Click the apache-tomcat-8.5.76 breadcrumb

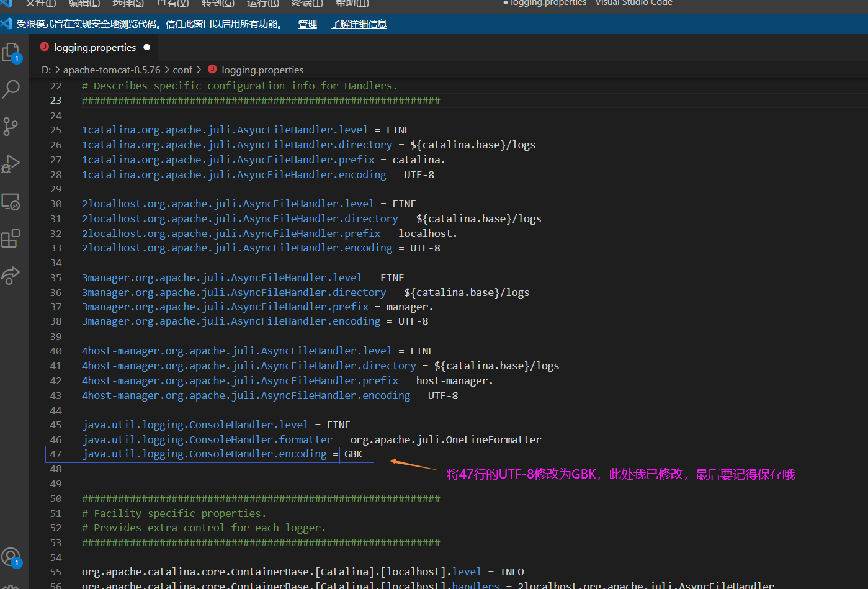click(x=112, y=70)
